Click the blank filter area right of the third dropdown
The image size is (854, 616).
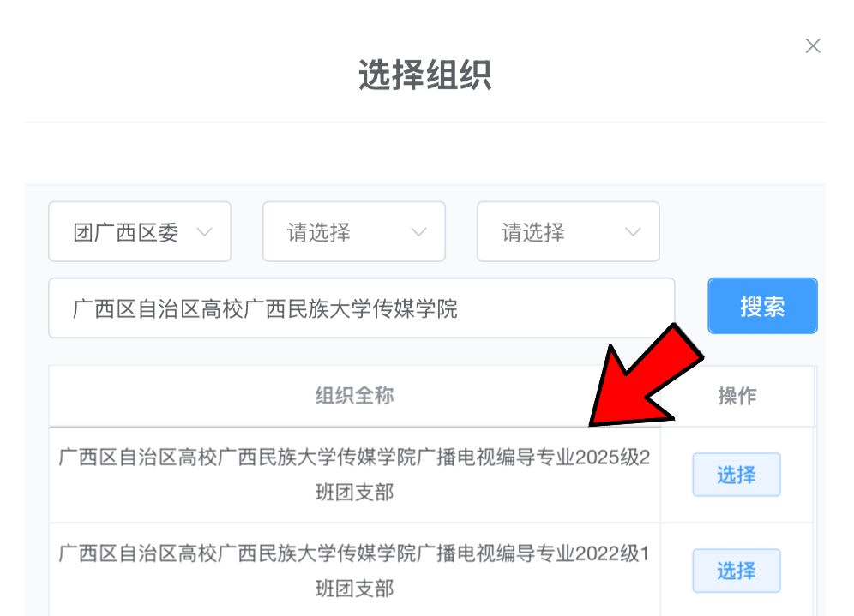tap(742, 232)
